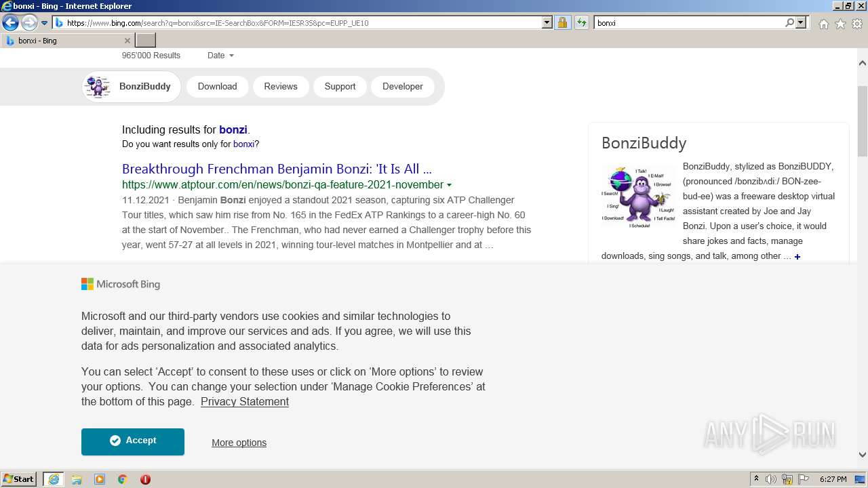Click the address bar URL field

tap(297, 22)
